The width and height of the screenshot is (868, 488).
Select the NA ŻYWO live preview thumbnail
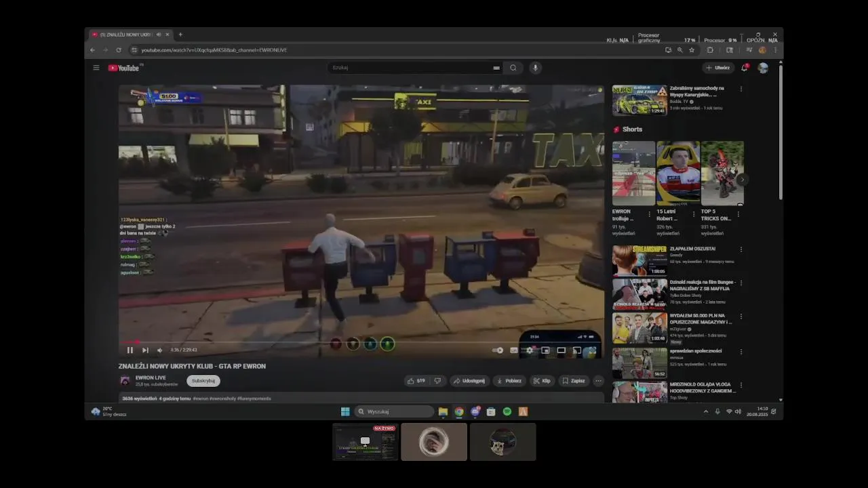coord(365,442)
